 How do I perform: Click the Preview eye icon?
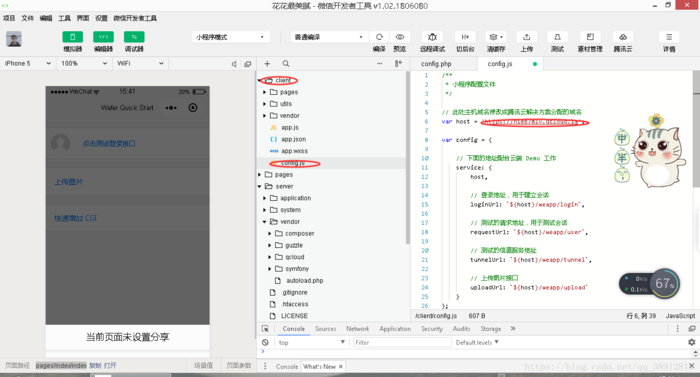[x=400, y=37]
